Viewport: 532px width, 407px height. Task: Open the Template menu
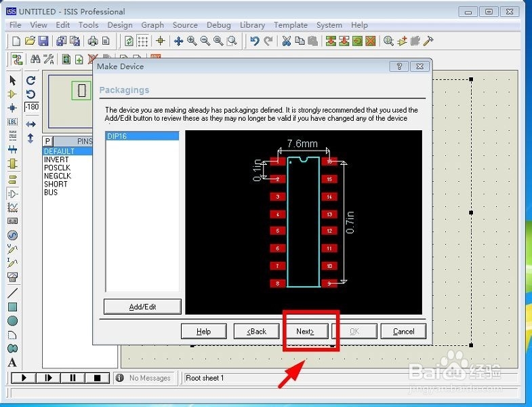click(291, 25)
